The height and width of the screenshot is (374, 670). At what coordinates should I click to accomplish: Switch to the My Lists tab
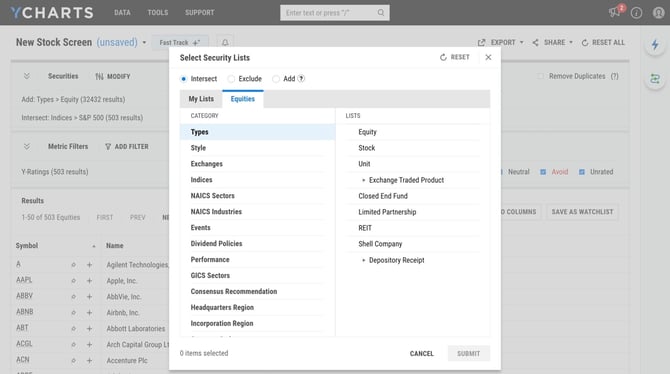pos(201,99)
